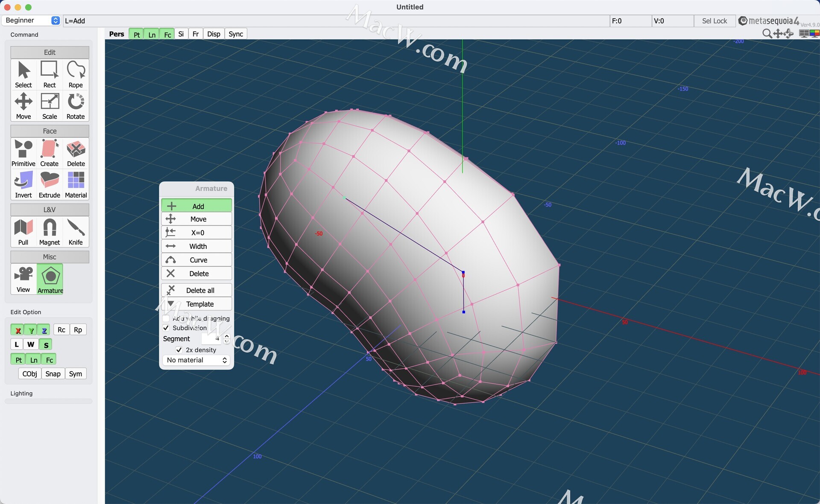Choose X=0 in the Armature panel
820x504 pixels.
click(x=196, y=233)
